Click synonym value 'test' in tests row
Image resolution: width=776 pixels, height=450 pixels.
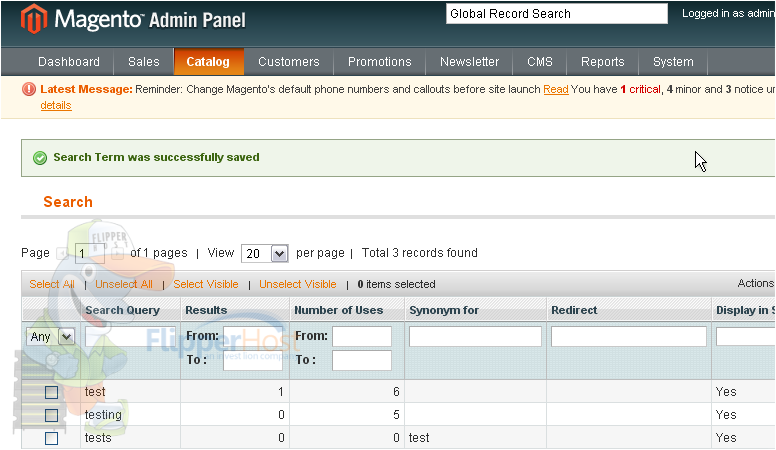pos(419,438)
